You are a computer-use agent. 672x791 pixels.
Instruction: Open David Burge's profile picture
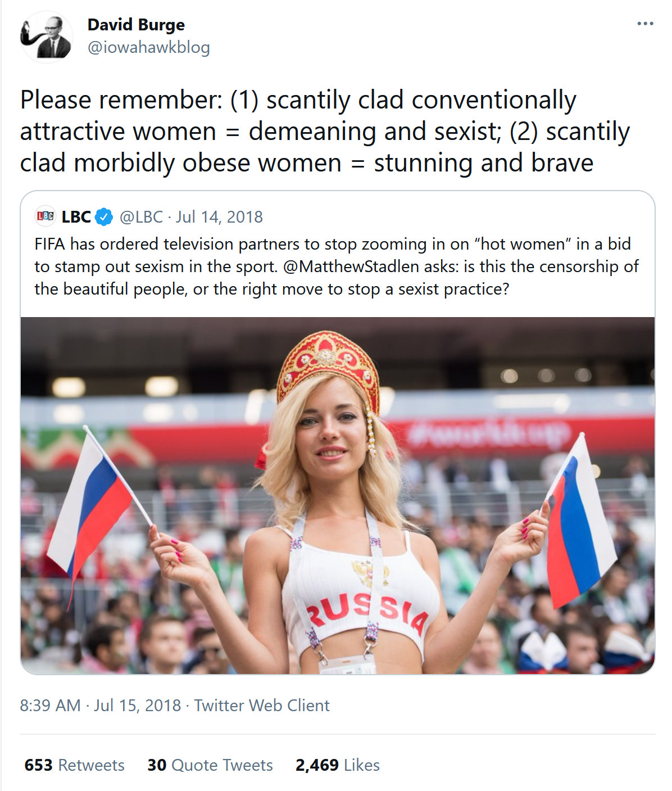pyautogui.click(x=46, y=37)
